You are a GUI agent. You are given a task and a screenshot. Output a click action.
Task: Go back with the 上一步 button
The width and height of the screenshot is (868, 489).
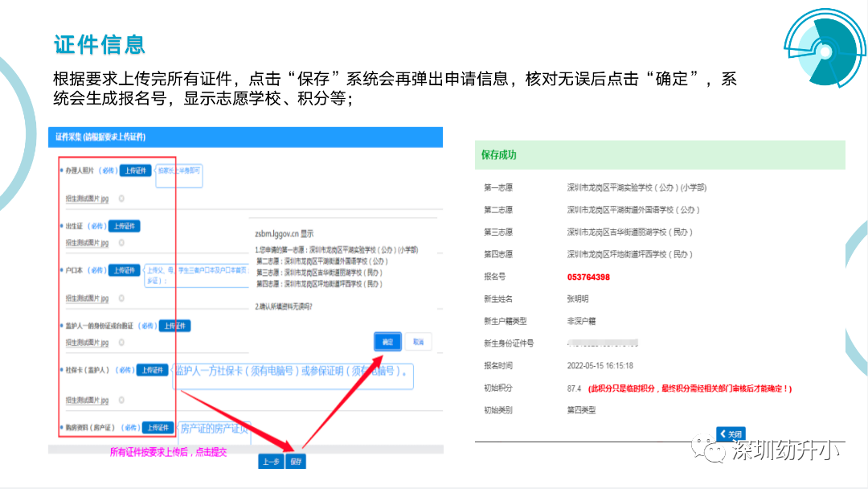tap(272, 462)
